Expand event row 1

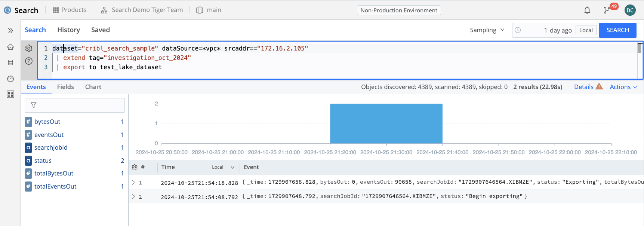coord(134,183)
